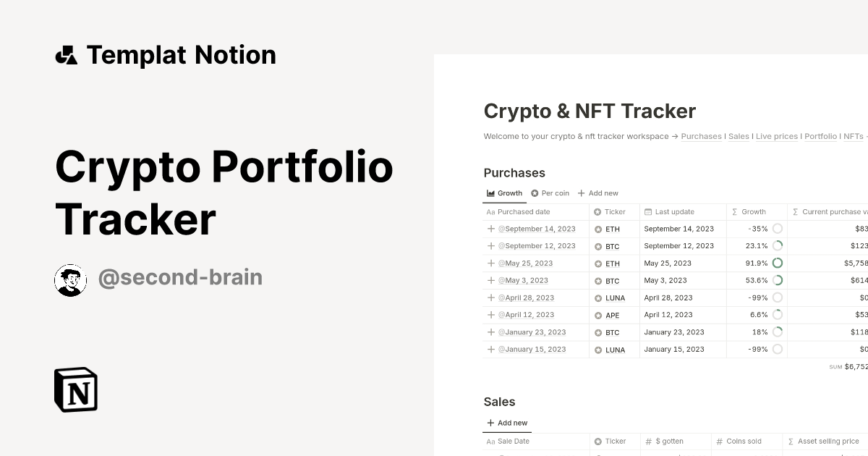Viewport: 868px width, 456px height.
Task: Click the chart icon beside Growth view
Action: click(490, 193)
